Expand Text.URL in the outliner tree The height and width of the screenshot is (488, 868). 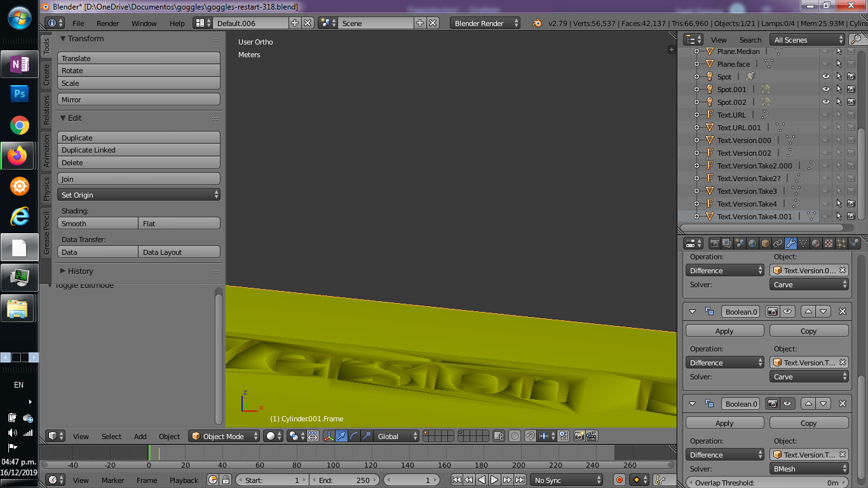(696, 115)
